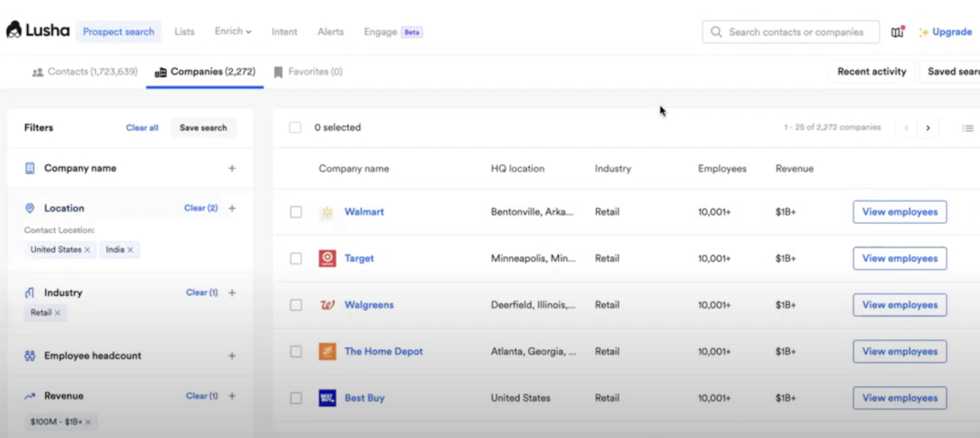Check The Home Depot row checkbox
This screenshot has width=980, height=438.
tap(296, 352)
